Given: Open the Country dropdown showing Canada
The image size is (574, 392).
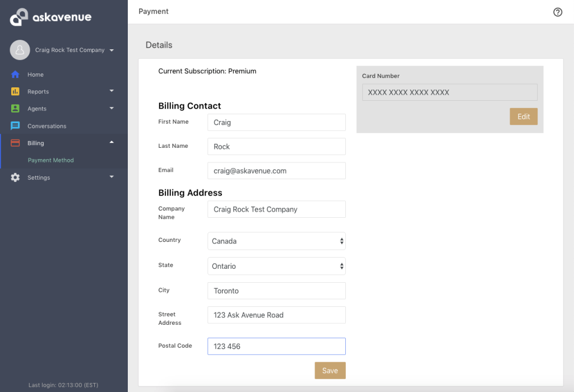Looking at the screenshot, I should point(276,241).
